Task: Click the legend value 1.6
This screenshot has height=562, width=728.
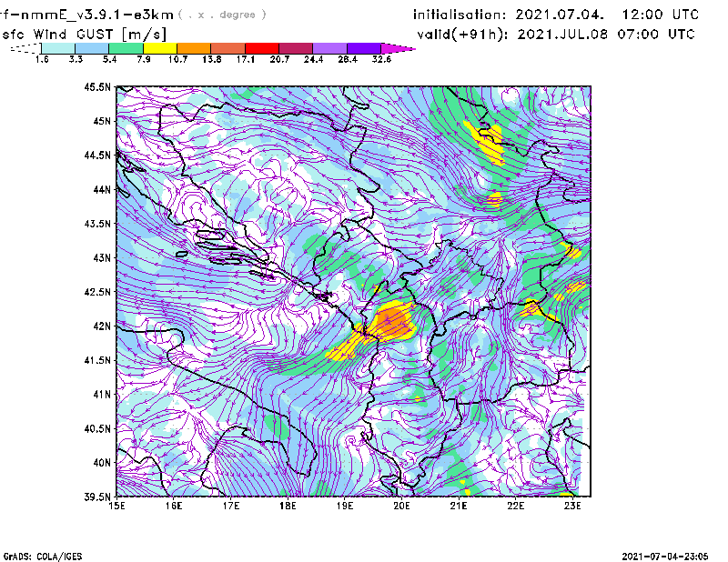Action: pos(42,59)
